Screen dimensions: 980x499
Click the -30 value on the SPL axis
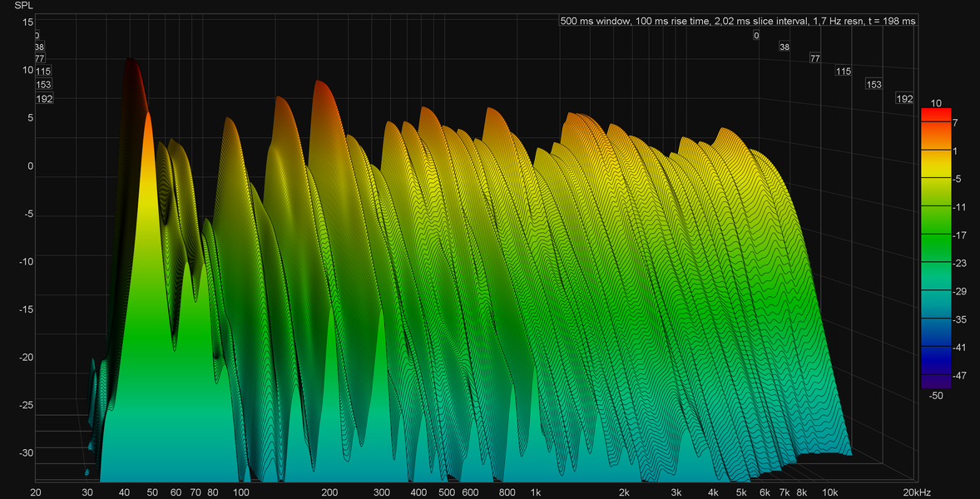pyautogui.click(x=26, y=452)
